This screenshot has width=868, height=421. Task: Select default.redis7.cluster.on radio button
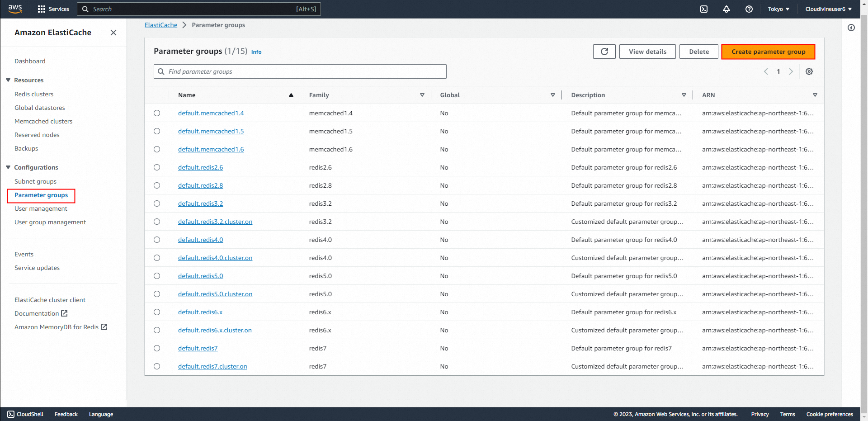tap(157, 366)
